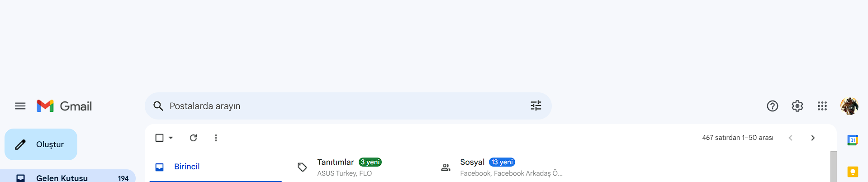Open Gelen Kutusu folder

pos(62,178)
